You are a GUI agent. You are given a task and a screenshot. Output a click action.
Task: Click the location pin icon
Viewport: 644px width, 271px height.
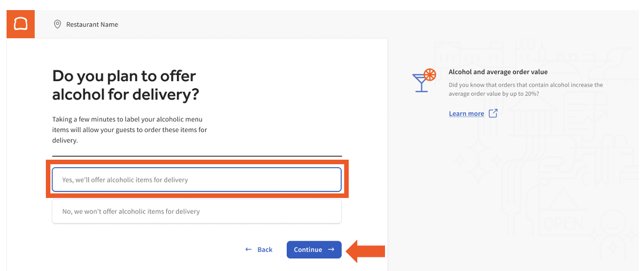pyautogui.click(x=57, y=24)
